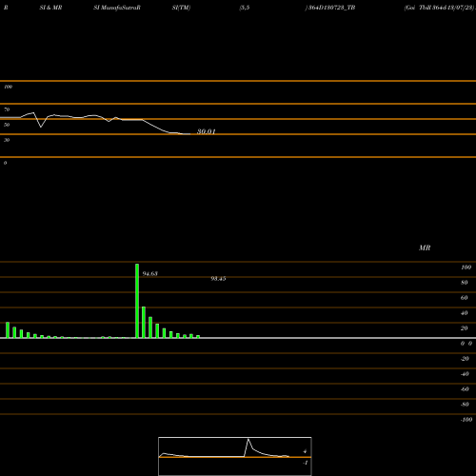Viewport: 476px width, 476px height.
Task: Click the -80 label on MR axis
Action: (465, 405)
